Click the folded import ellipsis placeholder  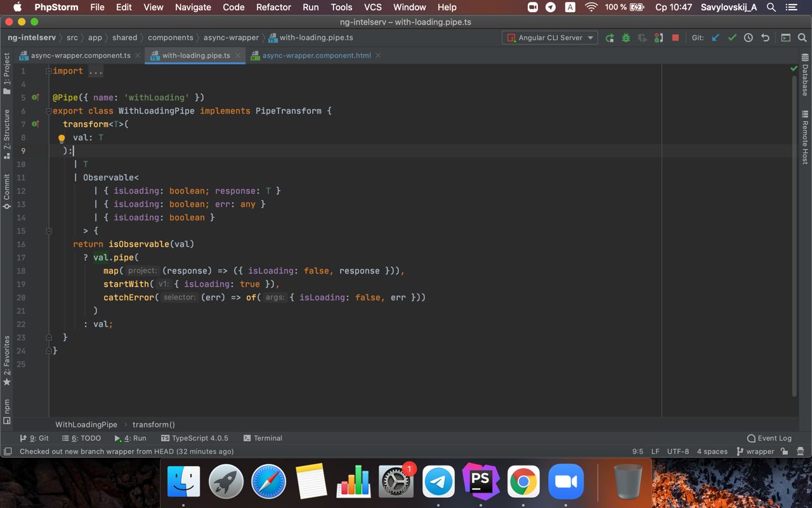pyautogui.click(x=96, y=71)
